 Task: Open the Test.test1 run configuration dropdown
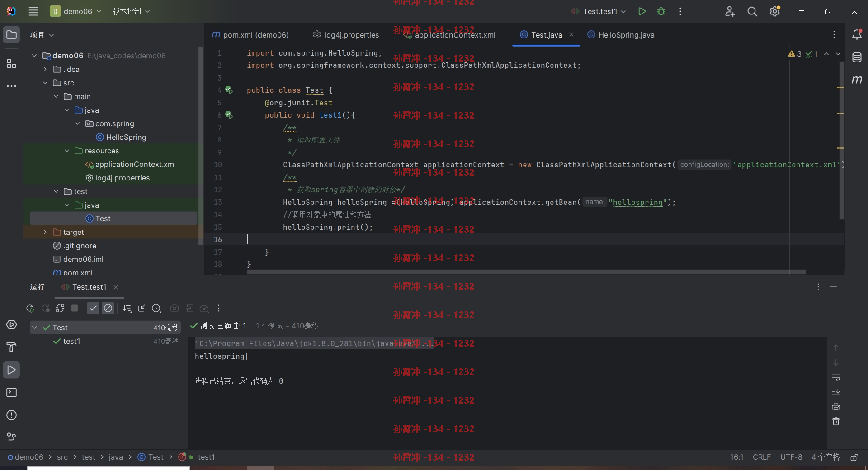(x=598, y=11)
